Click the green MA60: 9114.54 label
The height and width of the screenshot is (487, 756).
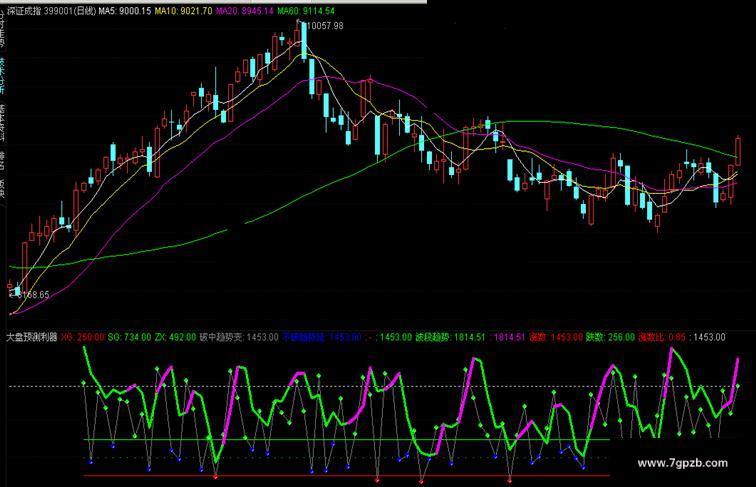pos(306,11)
